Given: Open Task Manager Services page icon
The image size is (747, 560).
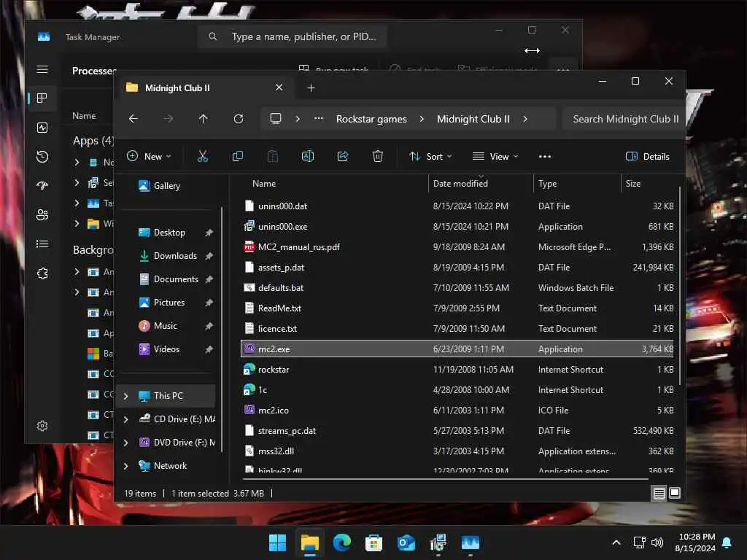Looking at the screenshot, I should pos(42,273).
